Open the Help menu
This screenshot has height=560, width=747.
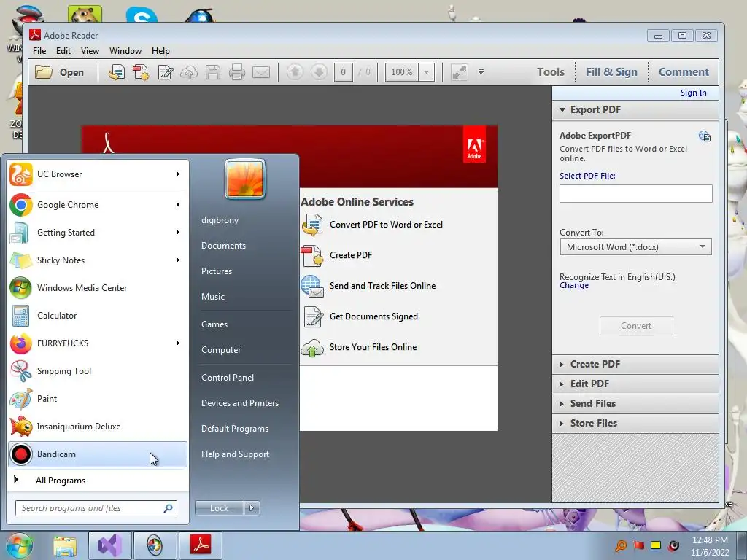[160, 51]
